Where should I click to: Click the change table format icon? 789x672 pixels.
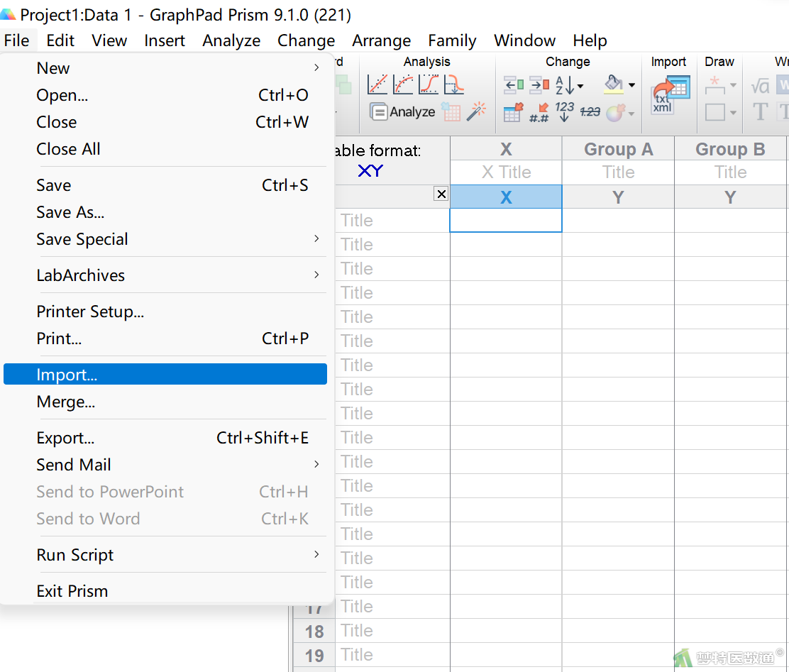point(514,112)
